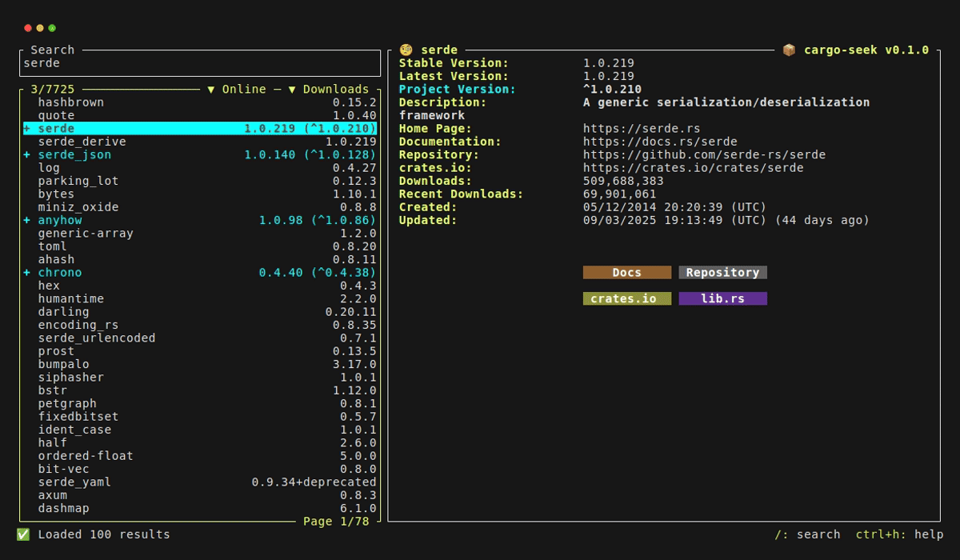
Task: Click the 3/7725 results counter
Action: point(53,89)
